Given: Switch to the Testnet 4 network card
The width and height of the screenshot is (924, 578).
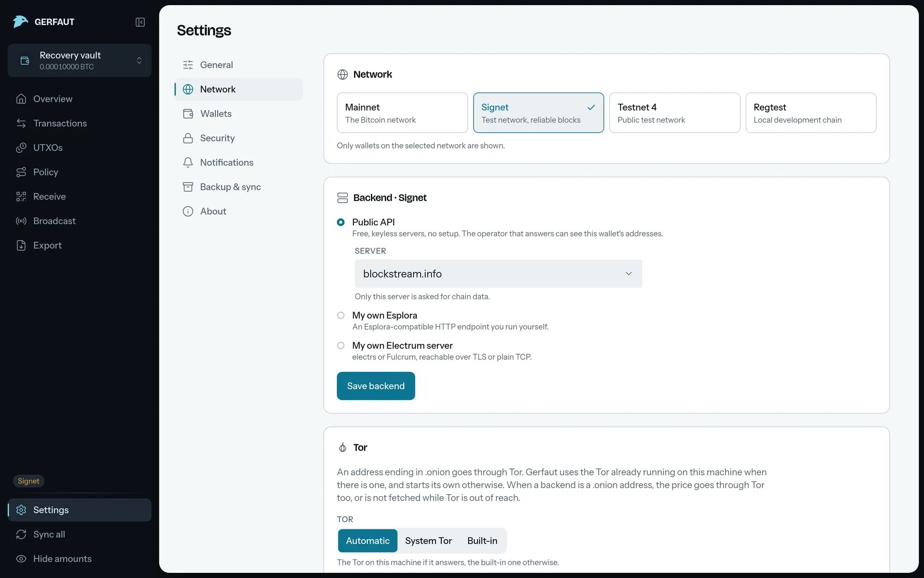Looking at the screenshot, I should pyautogui.click(x=675, y=113).
